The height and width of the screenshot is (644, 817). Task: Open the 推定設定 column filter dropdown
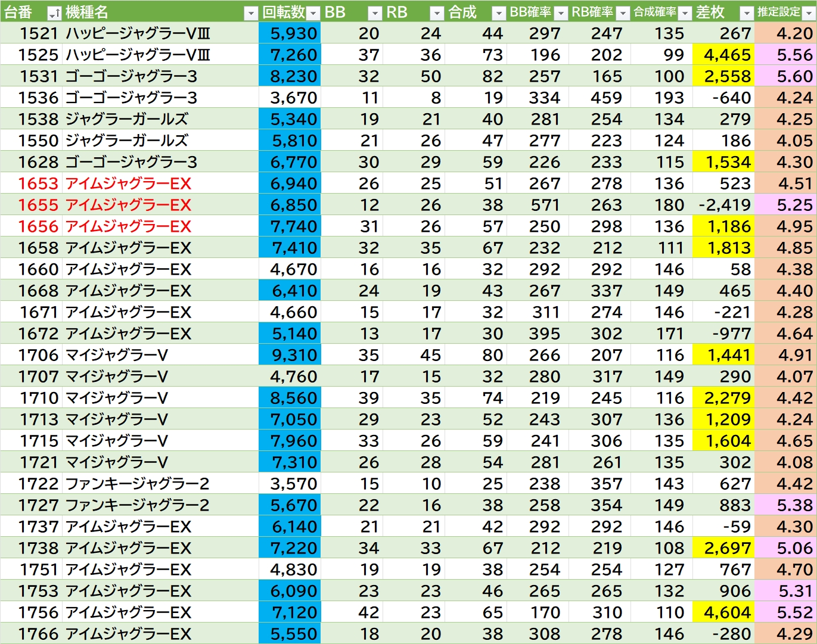point(809,13)
